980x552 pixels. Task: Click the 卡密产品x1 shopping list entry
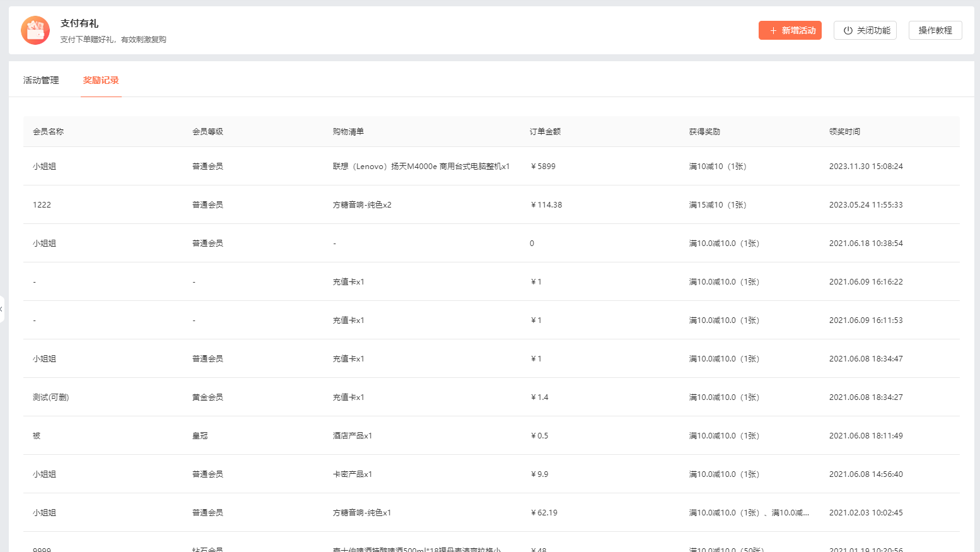(x=352, y=474)
